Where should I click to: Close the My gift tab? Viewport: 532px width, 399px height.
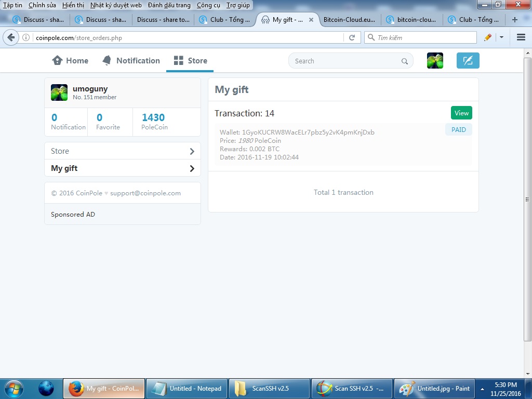pos(311,20)
